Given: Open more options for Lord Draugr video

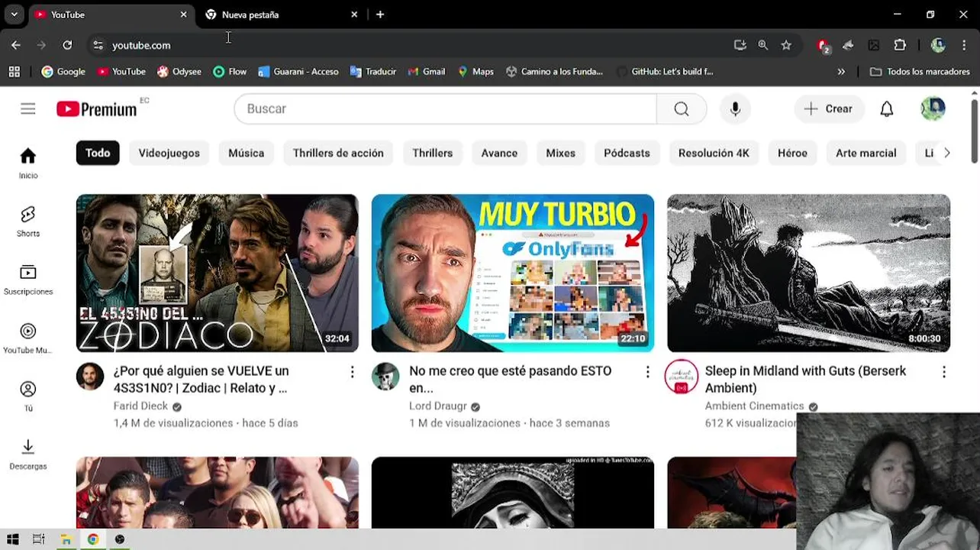Looking at the screenshot, I should click(647, 372).
